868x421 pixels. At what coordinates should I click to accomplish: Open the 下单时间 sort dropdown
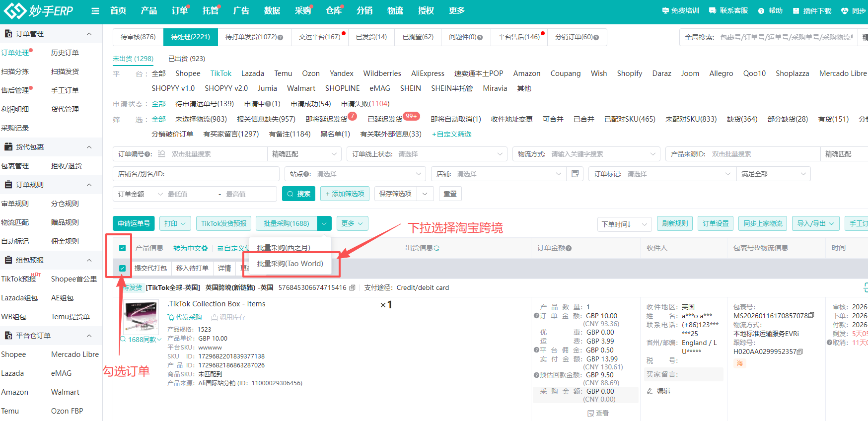pos(625,224)
